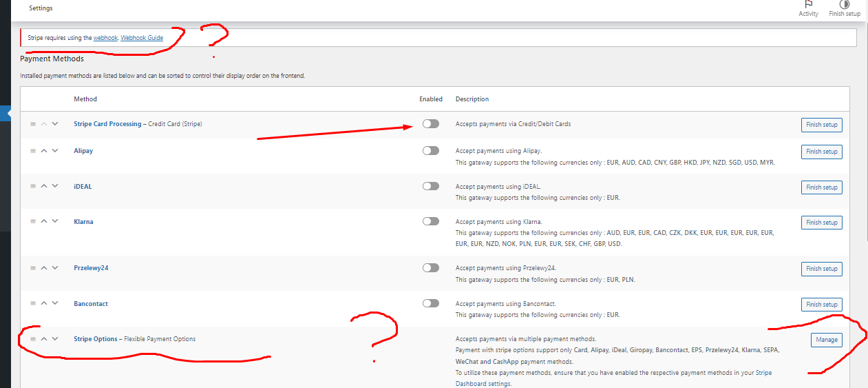This screenshot has height=388, width=868.
Task: Open the Przelewy24 method link
Action: (x=91, y=268)
